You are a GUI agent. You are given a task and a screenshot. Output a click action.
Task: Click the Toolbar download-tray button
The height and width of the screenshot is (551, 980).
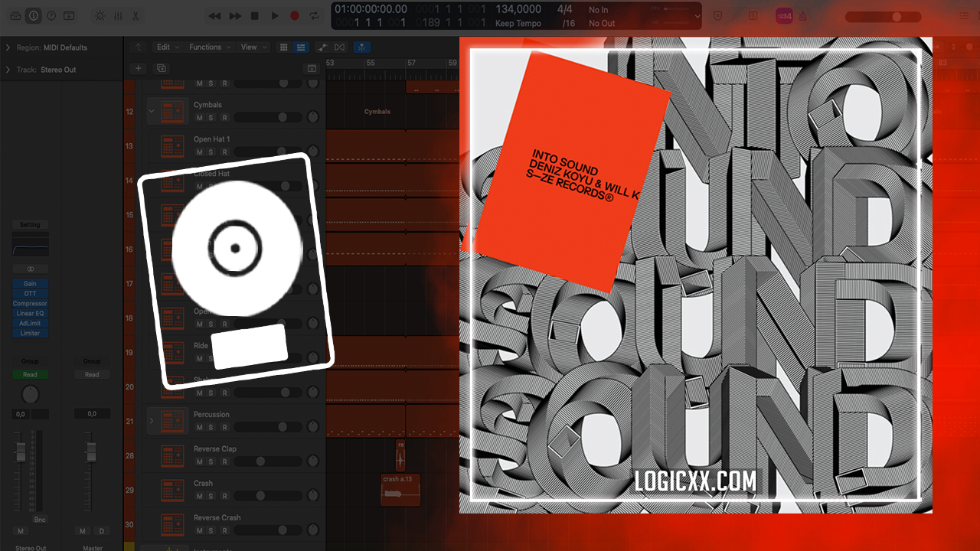click(70, 15)
